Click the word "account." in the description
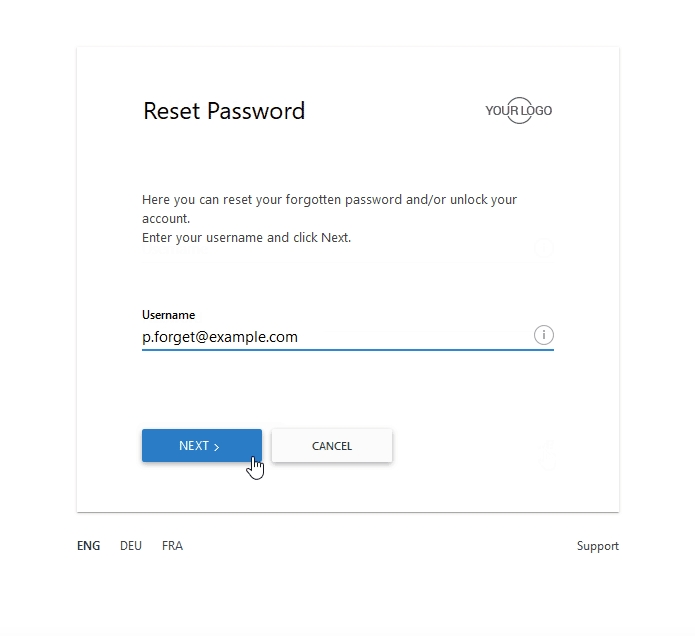The width and height of the screenshot is (695, 636). [166, 218]
